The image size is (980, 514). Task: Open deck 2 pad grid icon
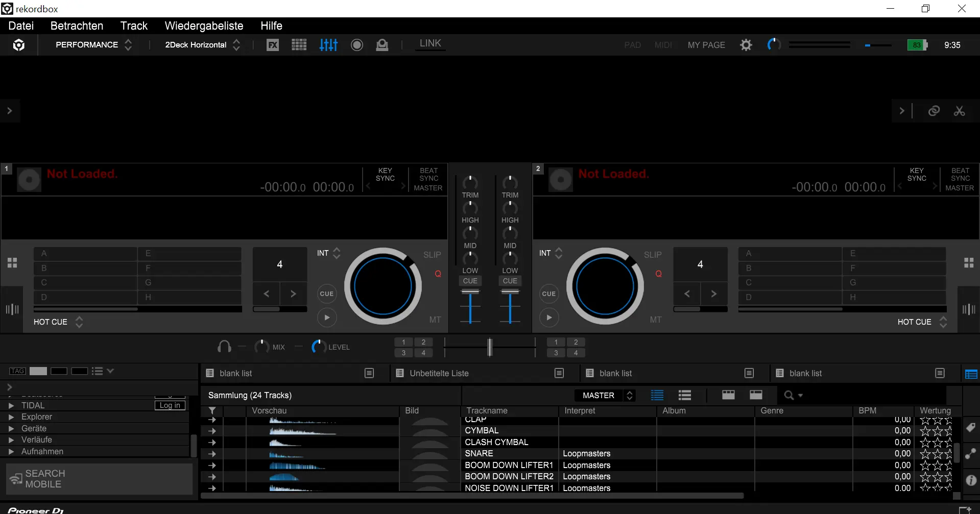coord(969,263)
